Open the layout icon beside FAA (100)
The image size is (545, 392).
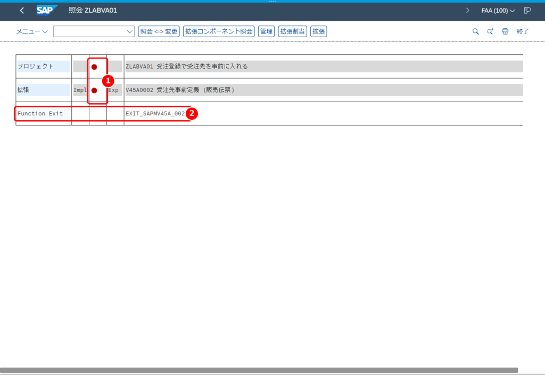point(527,11)
